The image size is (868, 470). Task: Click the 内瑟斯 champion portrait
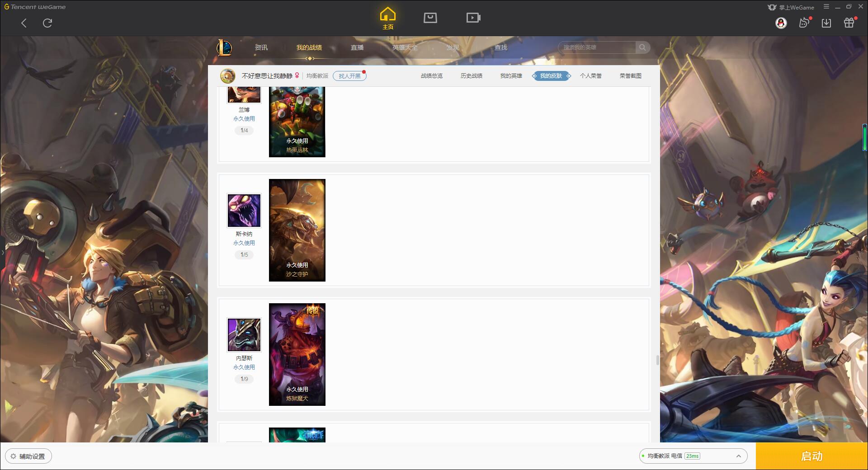(244, 335)
